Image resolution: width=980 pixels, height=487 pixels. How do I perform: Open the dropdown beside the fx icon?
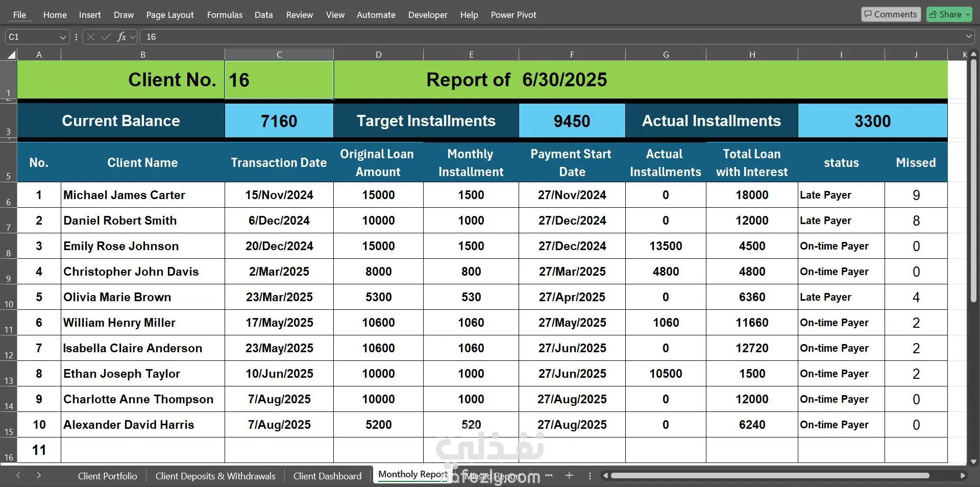pyautogui.click(x=133, y=37)
